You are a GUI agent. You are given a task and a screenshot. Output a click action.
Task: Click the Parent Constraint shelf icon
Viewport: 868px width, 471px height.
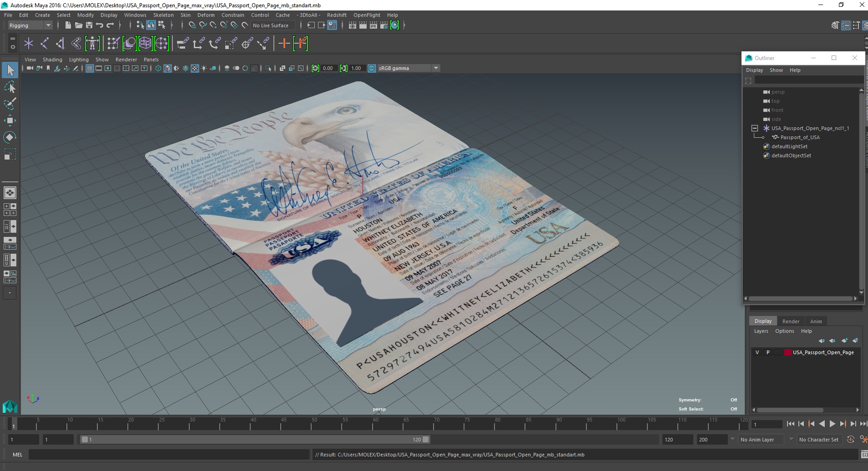(x=183, y=44)
